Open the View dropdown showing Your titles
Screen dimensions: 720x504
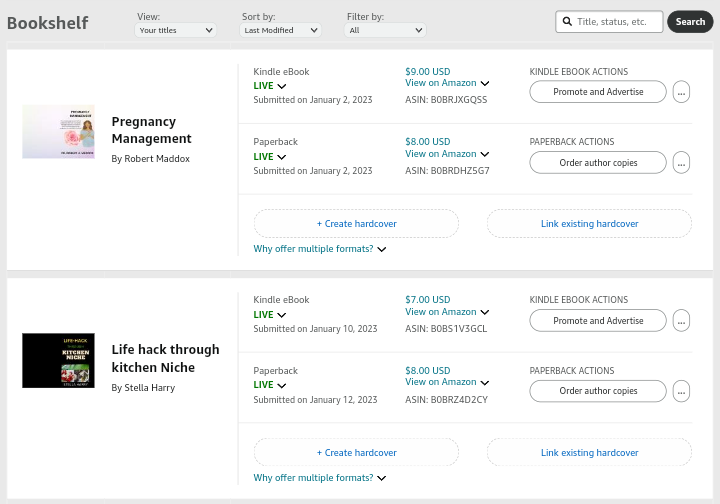175,30
